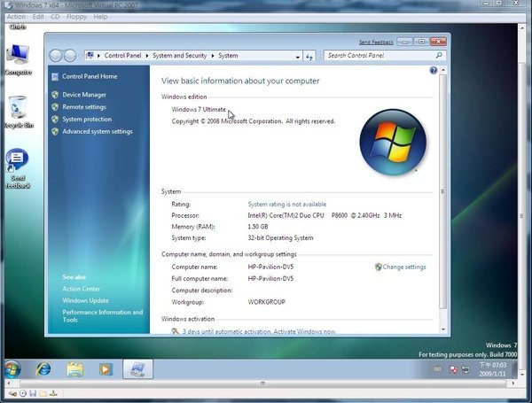Image resolution: width=532 pixels, height=403 pixels.
Task: Open Windows Update under See also
Action: click(85, 300)
